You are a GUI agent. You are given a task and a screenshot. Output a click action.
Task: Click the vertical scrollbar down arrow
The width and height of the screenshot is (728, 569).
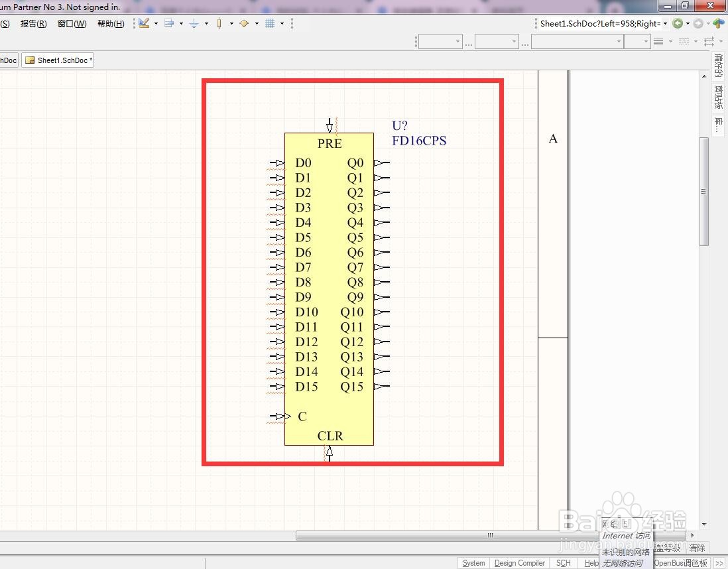pos(704,525)
